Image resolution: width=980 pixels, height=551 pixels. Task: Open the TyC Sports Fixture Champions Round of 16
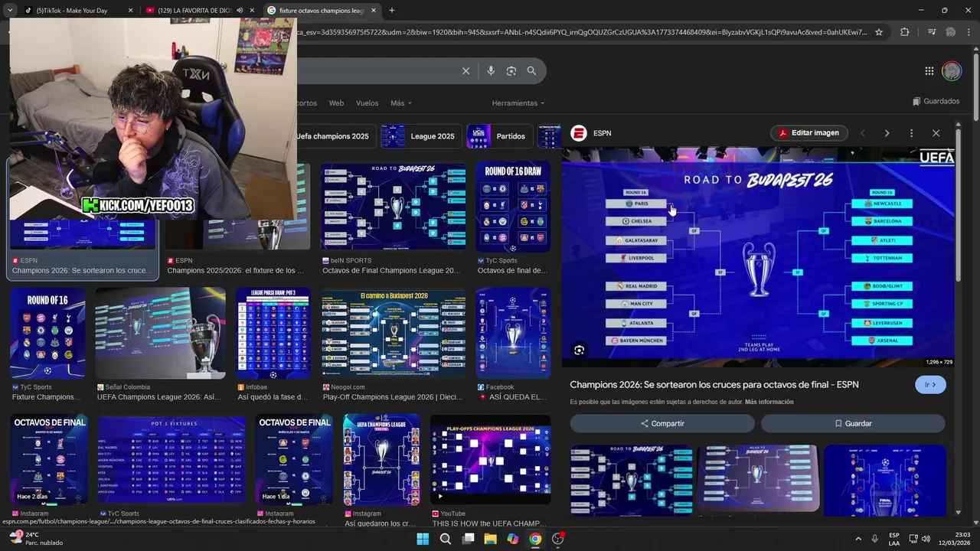point(47,334)
